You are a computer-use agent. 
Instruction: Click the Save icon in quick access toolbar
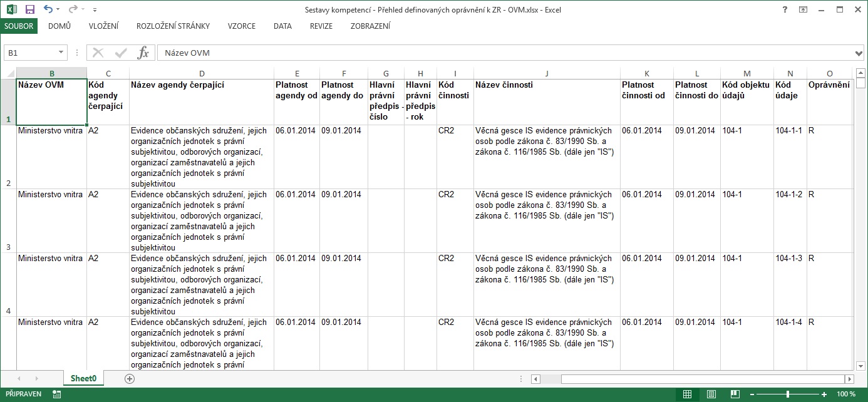(x=29, y=9)
